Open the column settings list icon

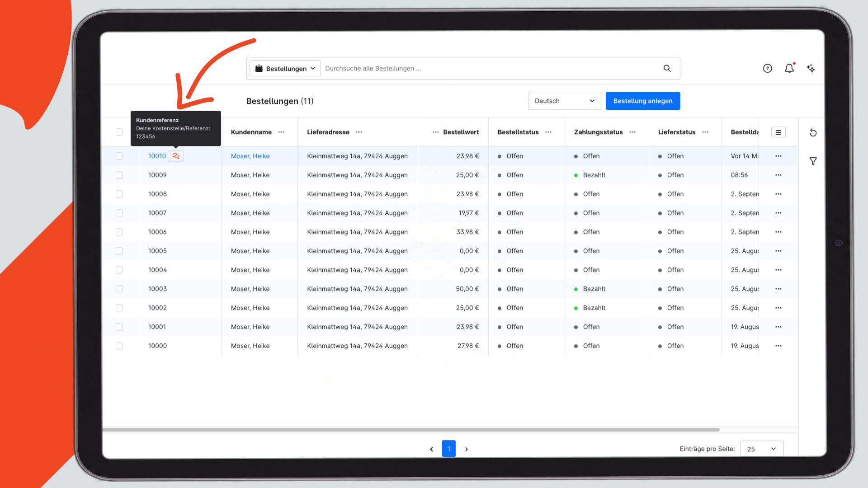[x=778, y=132]
